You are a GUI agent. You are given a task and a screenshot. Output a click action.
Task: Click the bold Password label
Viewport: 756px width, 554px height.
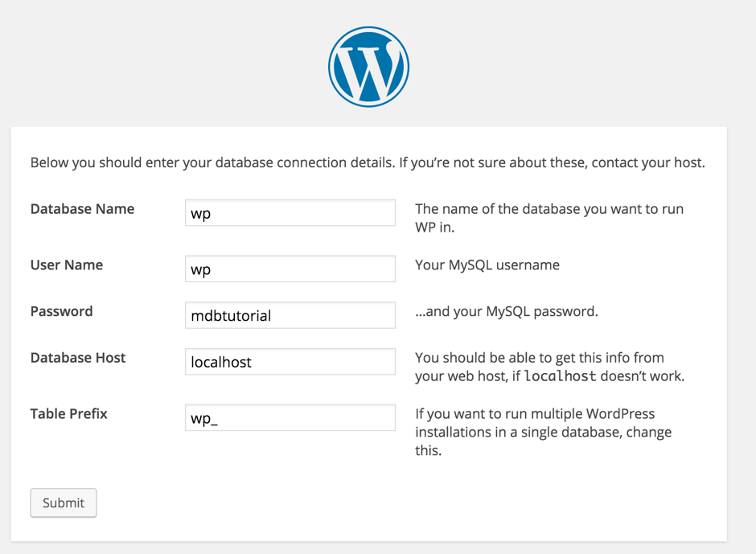click(61, 311)
